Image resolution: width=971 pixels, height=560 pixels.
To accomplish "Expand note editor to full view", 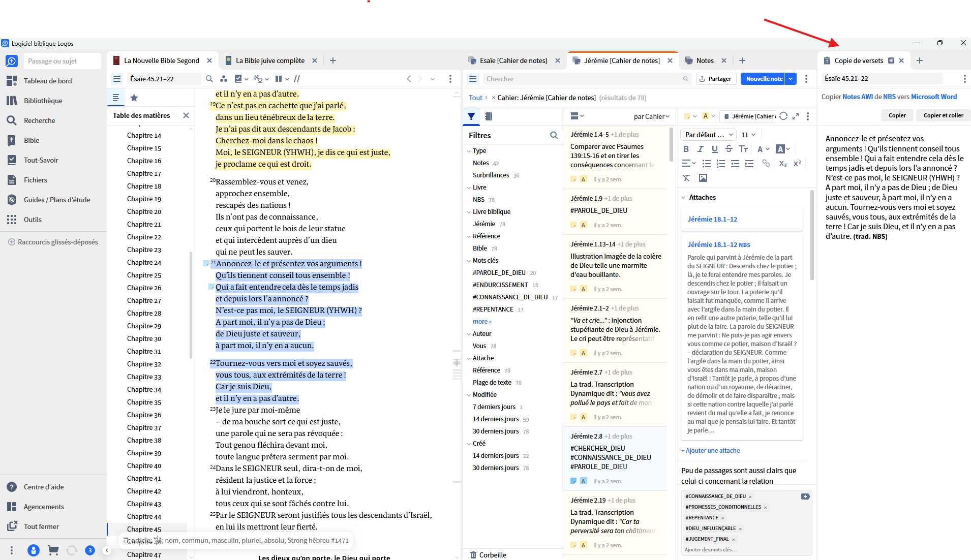I will [x=796, y=116].
